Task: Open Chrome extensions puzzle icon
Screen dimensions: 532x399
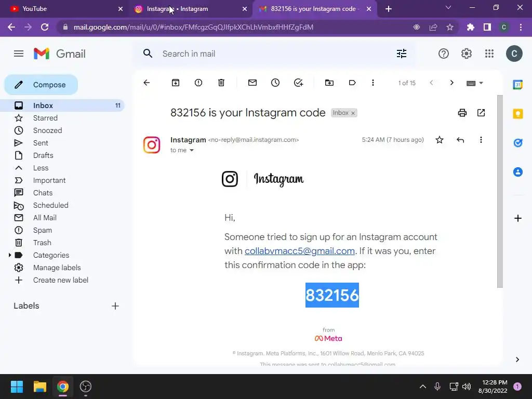Action: coord(471,27)
